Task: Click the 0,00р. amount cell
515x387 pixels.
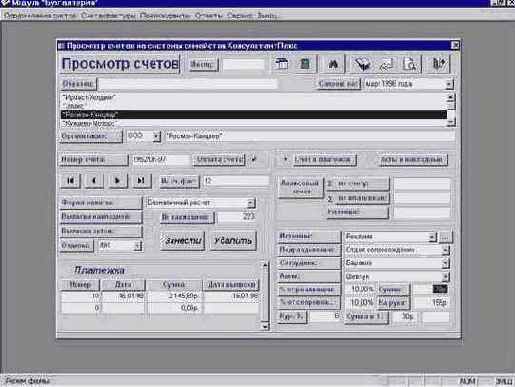Action: point(174,308)
